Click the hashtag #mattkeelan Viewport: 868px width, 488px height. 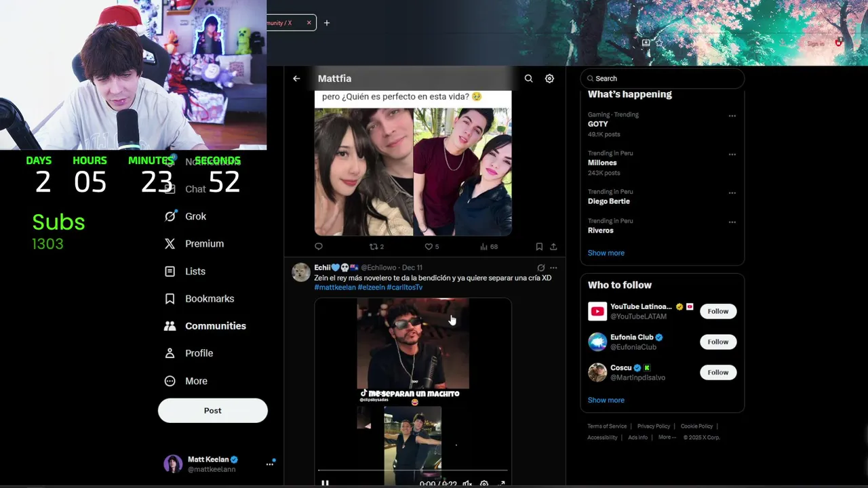pos(335,287)
